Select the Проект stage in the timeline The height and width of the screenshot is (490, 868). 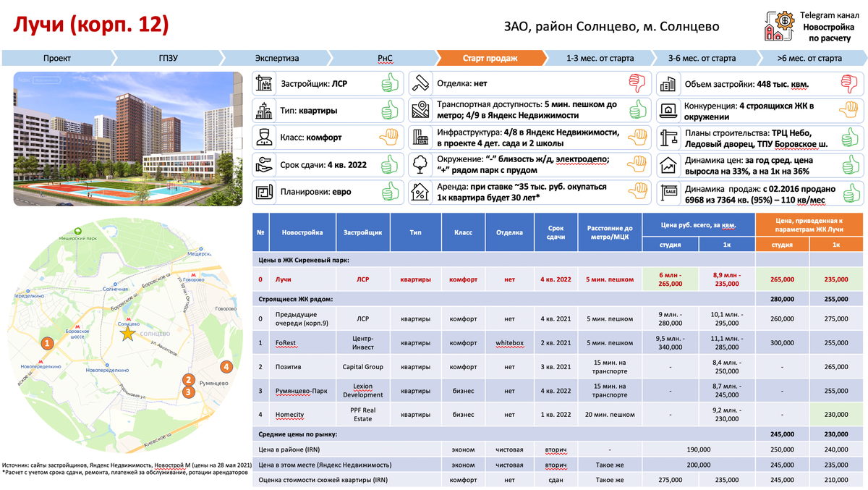58,58
